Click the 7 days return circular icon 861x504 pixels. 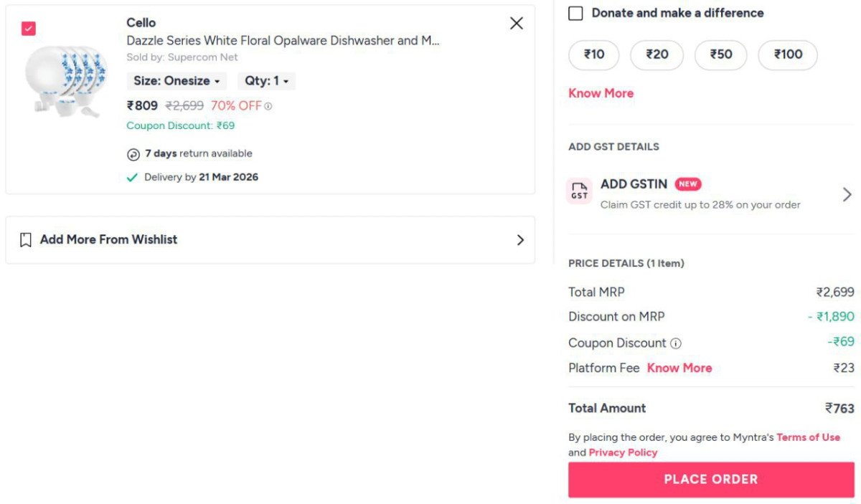pyautogui.click(x=136, y=153)
